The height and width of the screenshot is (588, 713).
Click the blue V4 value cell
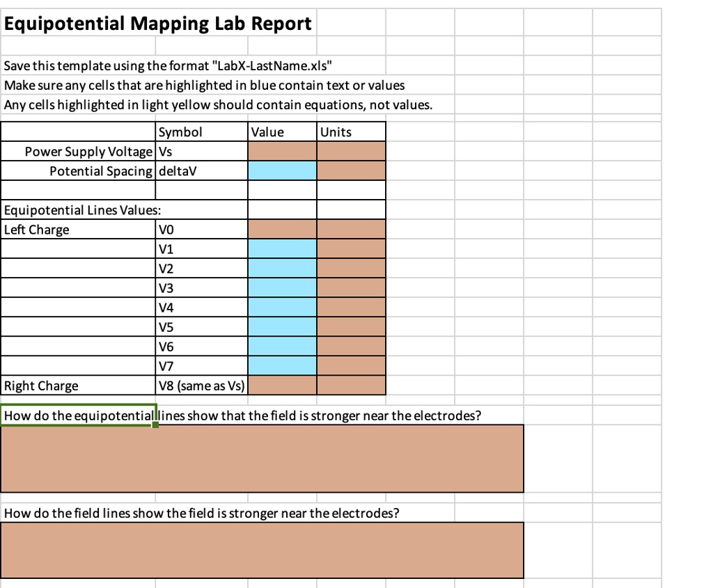pos(282,307)
